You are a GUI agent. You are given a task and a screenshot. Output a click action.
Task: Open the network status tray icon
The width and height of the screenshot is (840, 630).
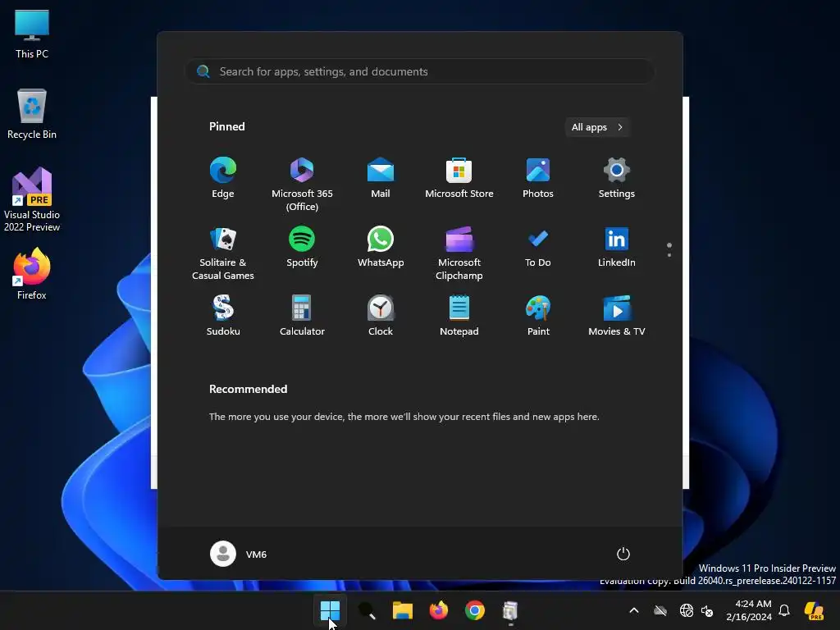(x=687, y=610)
